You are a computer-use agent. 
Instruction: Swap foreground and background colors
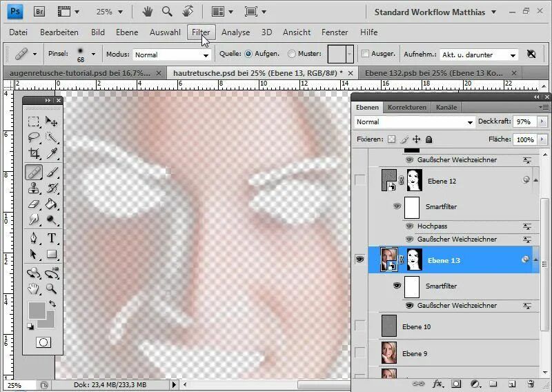[52, 303]
